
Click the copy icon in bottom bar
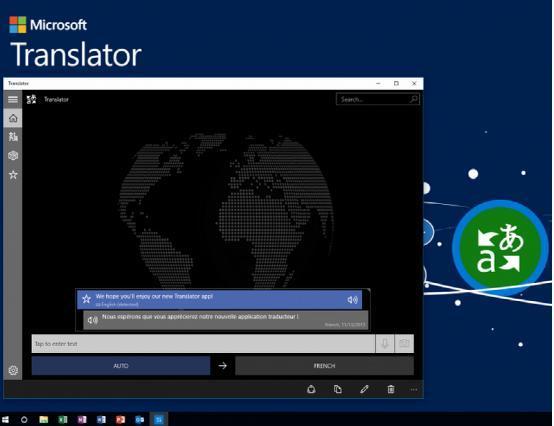338,389
